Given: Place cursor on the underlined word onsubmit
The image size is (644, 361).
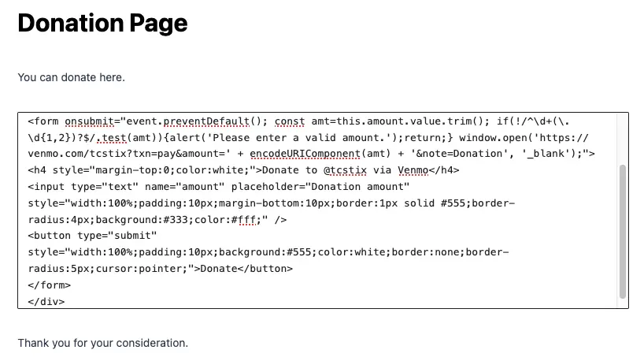Looking at the screenshot, I should 89,121.
